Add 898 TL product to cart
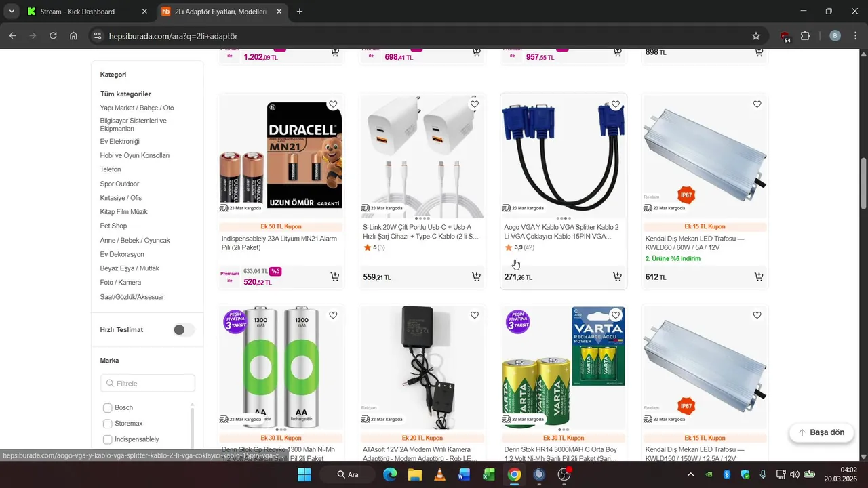868x488 pixels. click(x=759, y=52)
